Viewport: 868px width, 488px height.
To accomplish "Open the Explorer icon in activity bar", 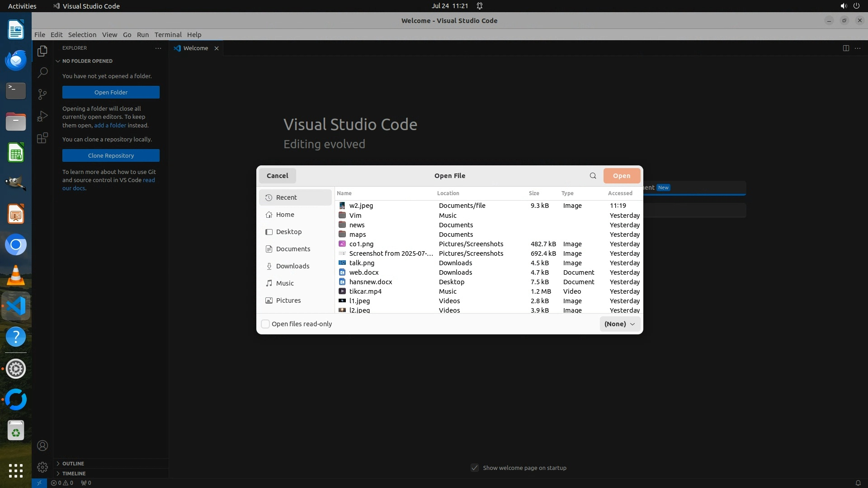I will pos(42,51).
